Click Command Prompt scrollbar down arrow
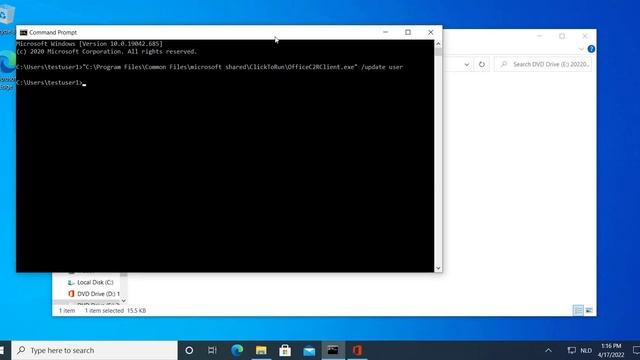The width and height of the screenshot is (640, 360). (x=438, y=268)
